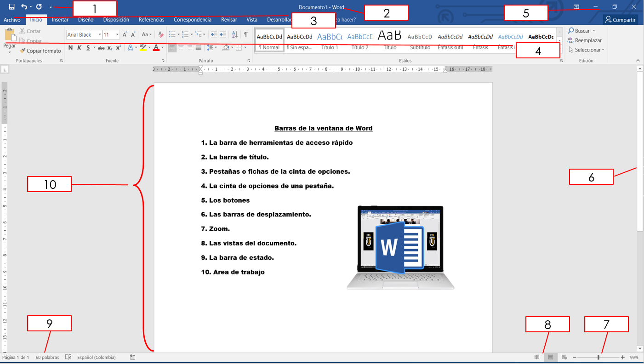
Task: Open text effects A icon
Action: pos(130,48)
